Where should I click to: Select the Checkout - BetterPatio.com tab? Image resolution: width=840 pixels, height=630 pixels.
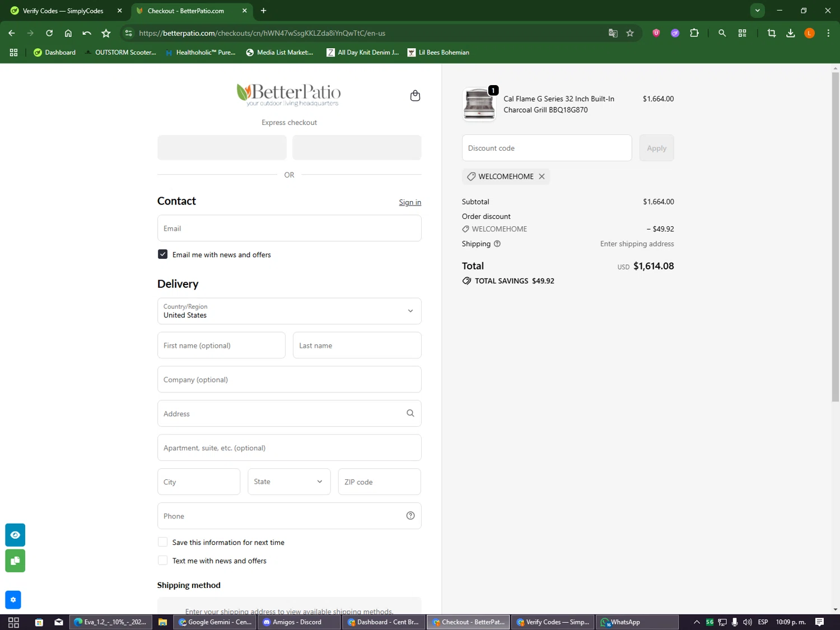192,11
